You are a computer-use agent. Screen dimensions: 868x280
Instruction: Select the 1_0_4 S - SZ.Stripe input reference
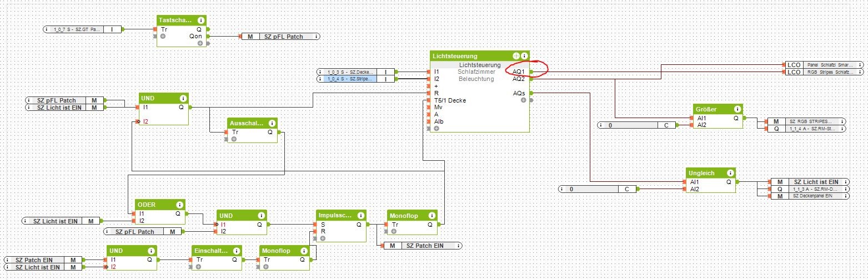coord(357,79)
